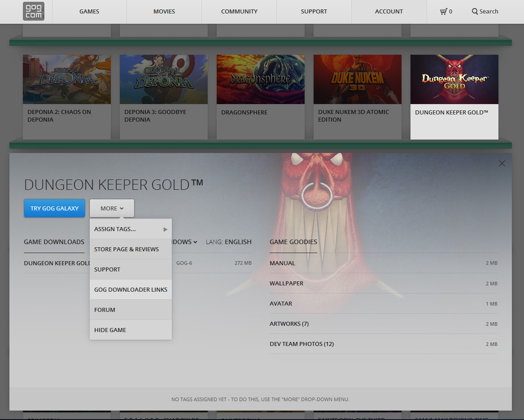
Task: Click the Try GOG Galaxy button
Action: pos(54,208)
